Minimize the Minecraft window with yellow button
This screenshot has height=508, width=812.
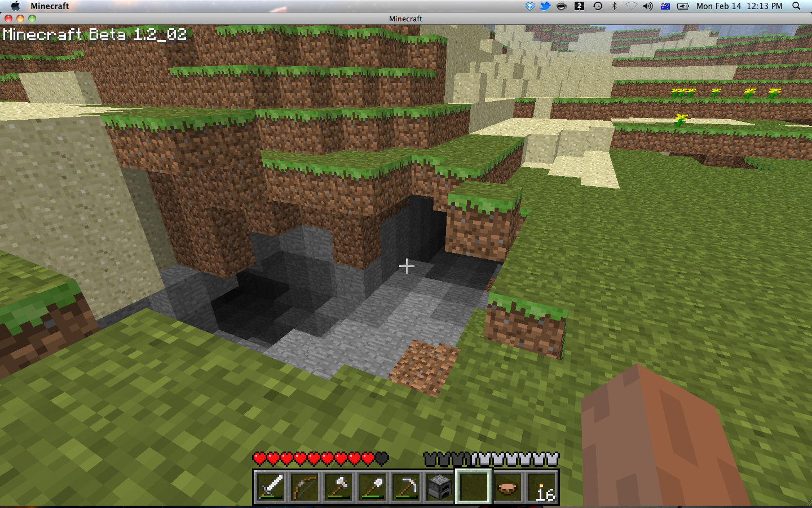pyautogui.click(x=20, y=18)
